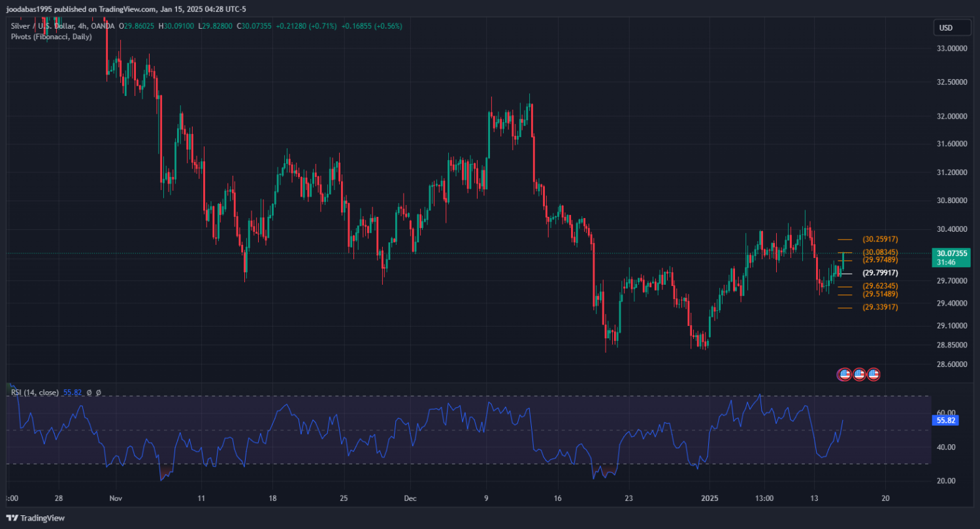Click the 23 date label on the time axis
Screen dimensions: 980x529
pos(628,498)
